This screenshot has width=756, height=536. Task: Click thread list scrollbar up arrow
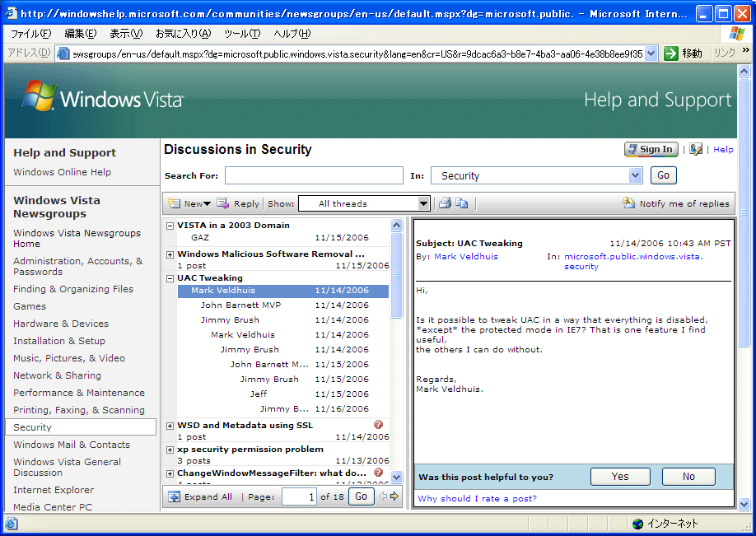pyautogui.click(x=396, y=225)
